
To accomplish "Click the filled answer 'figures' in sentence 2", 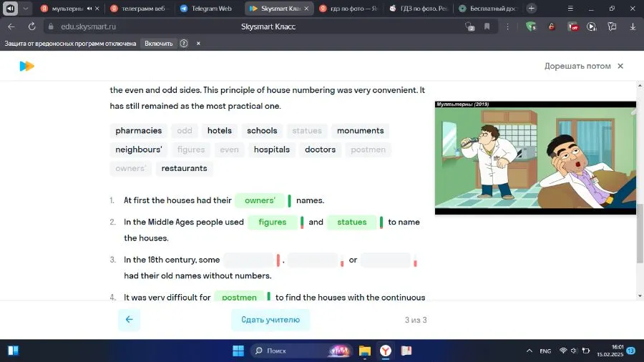I will (x=273, y=222).
